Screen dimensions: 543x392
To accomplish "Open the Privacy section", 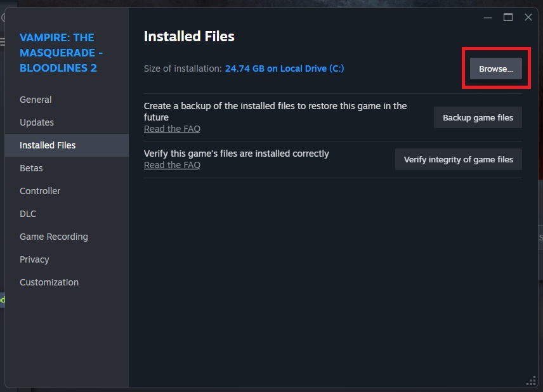I will tap(34, 259).
